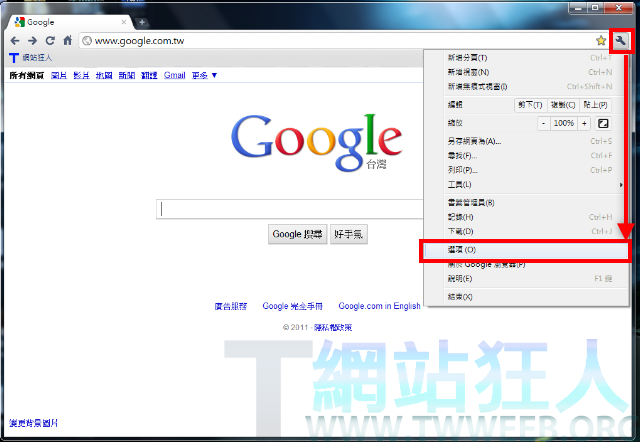The width and height of the screenshot is (640, 442).
Task: Click the browser back arrow
Action: pos(15,41)
